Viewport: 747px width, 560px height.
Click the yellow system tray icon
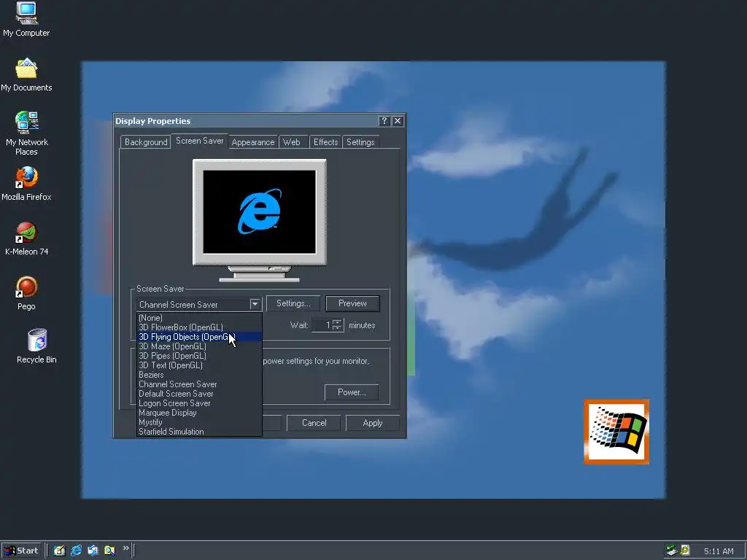(685, 550)
